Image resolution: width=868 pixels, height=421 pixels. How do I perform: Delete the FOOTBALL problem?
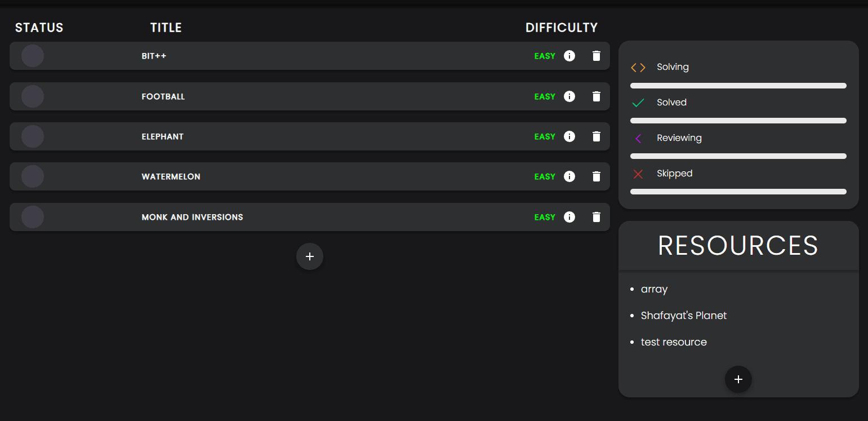pos(597,96)
